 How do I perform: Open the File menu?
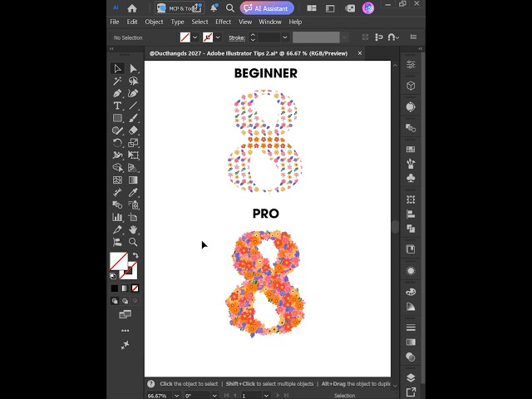click(115, 22)
